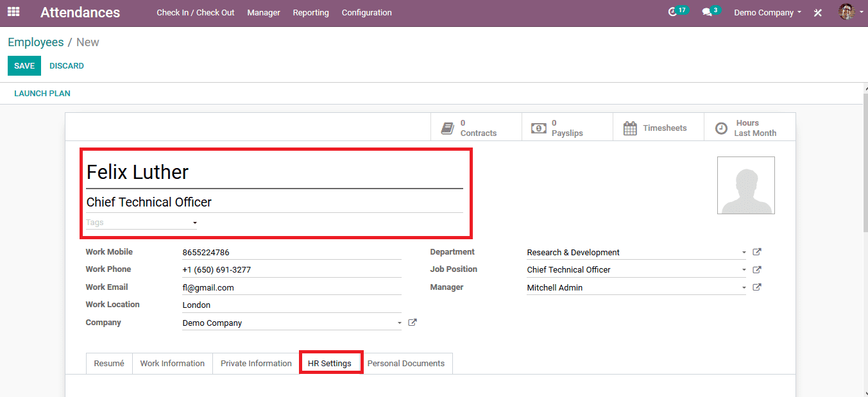This screenshot has height=397, width=868.
Task: Click the Work Location field London
Action: point(292,305)
